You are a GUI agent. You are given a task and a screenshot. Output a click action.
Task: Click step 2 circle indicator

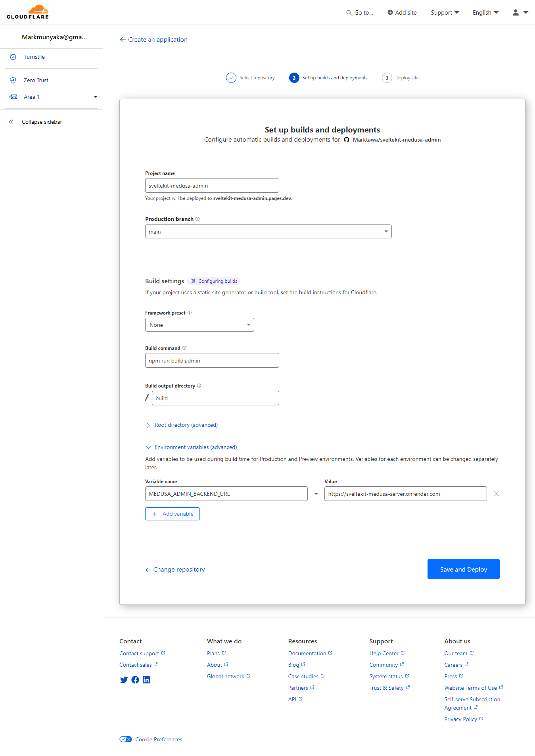point(294,78)
